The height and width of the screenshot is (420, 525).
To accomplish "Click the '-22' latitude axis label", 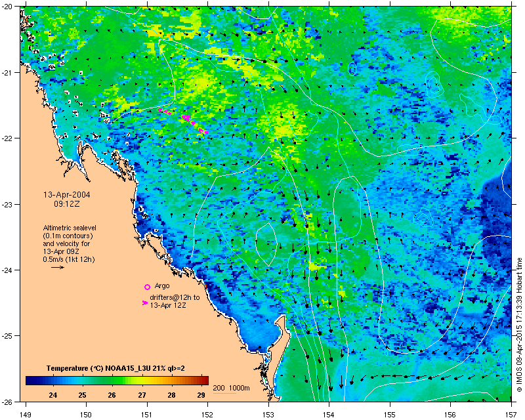I will (x=7, y=138).
